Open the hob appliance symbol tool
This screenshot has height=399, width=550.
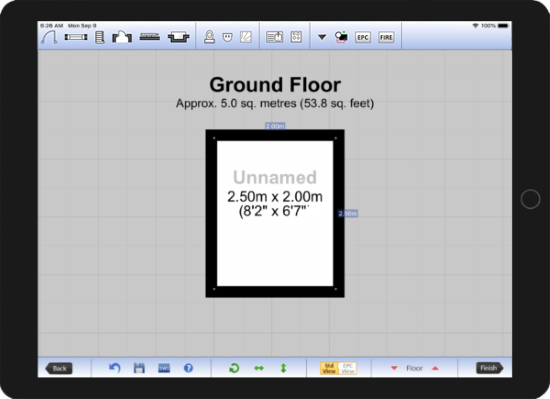(x=296, y=37)
